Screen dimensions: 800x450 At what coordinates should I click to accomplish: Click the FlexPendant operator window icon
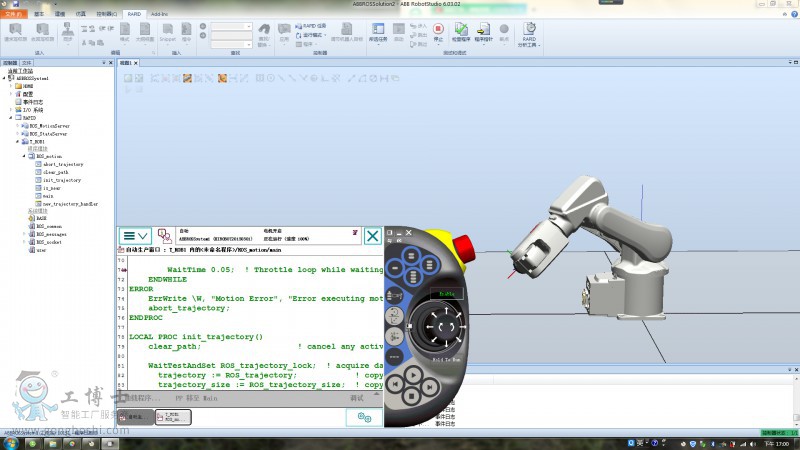pyautogui.click(x=163, y=236)
